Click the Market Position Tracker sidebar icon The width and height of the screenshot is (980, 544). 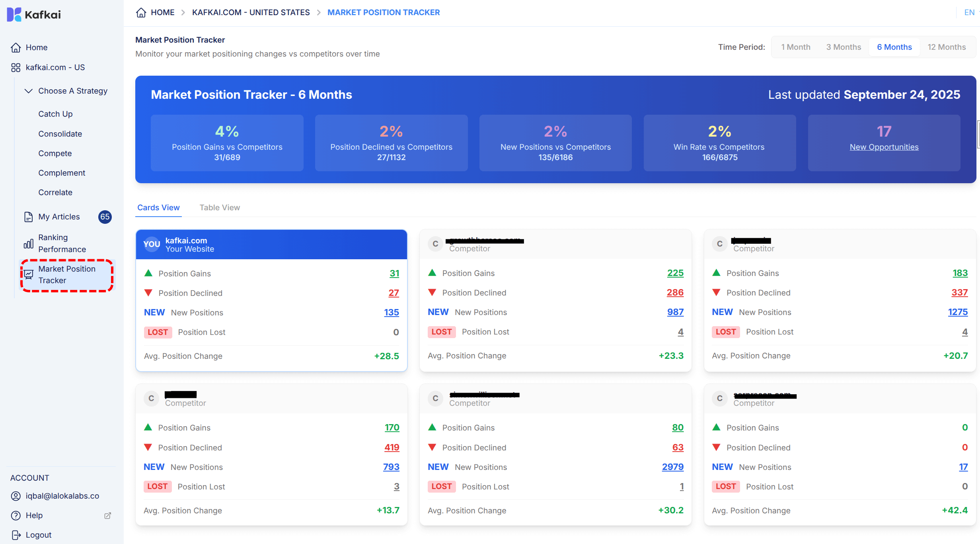pyautogui.click(x=29, y=274)
